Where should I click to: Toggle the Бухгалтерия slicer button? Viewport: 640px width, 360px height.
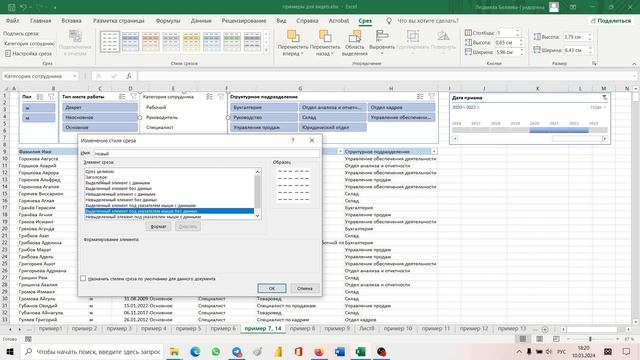click(x=264, y=107)
